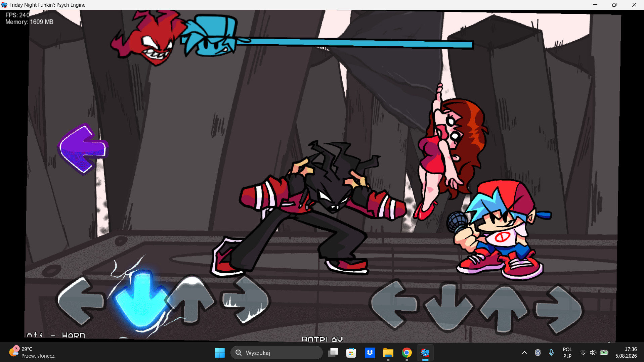
Task: Switch the POL PLP input language
Action: (x=567, y=353)
